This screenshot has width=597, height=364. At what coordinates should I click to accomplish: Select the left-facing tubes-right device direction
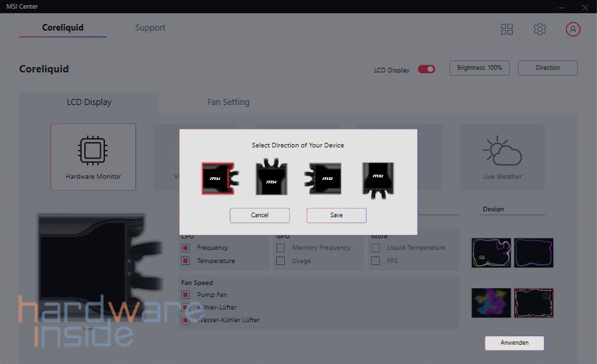pos(220,179)
